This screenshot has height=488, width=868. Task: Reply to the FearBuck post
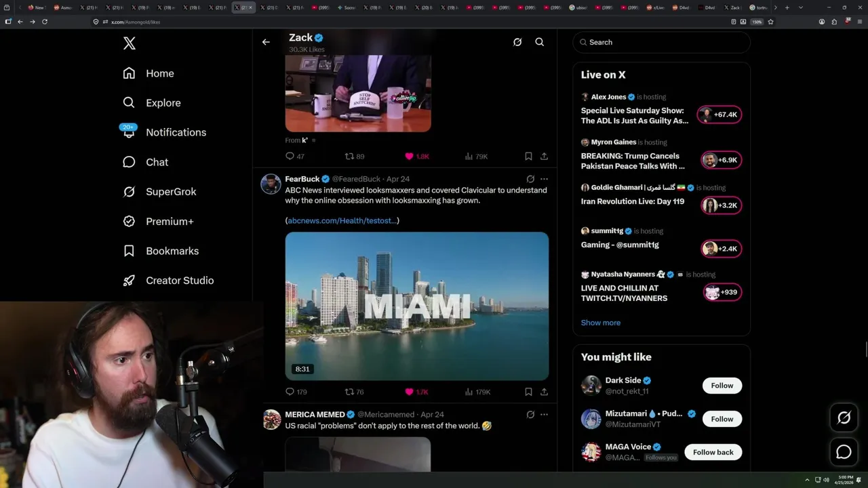[296, 392]
